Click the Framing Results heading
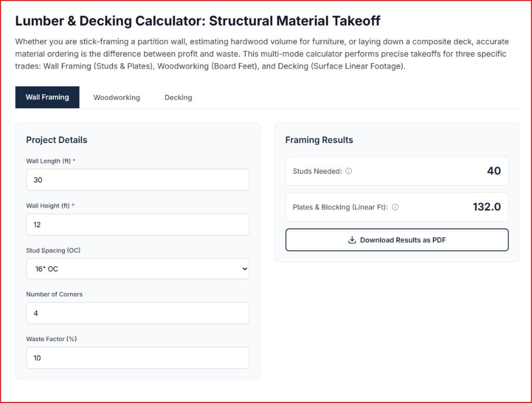The width and height of the screenshot is (532, 403). click(319, 140)
